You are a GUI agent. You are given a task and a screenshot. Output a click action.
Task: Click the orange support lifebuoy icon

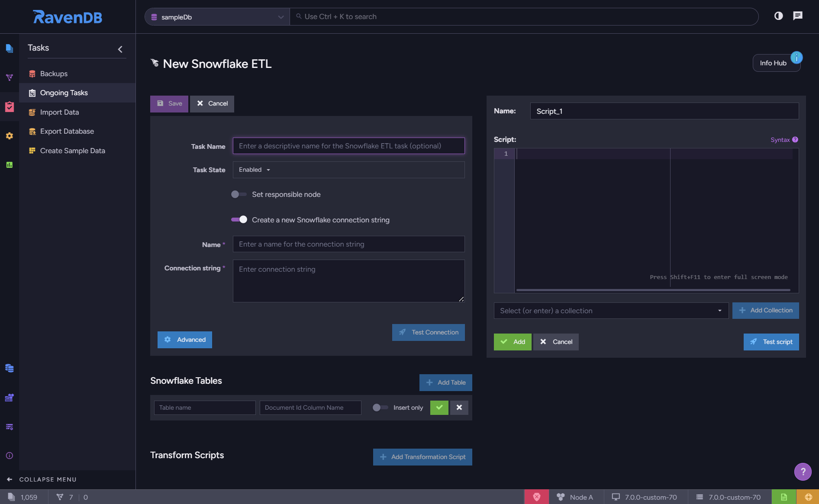click(x=808, y=497)
